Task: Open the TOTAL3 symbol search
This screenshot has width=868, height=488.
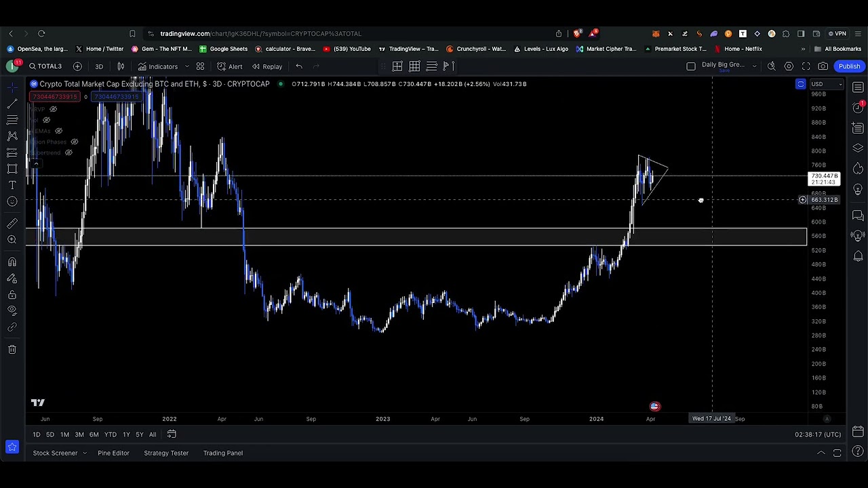Action: [45, 66]
